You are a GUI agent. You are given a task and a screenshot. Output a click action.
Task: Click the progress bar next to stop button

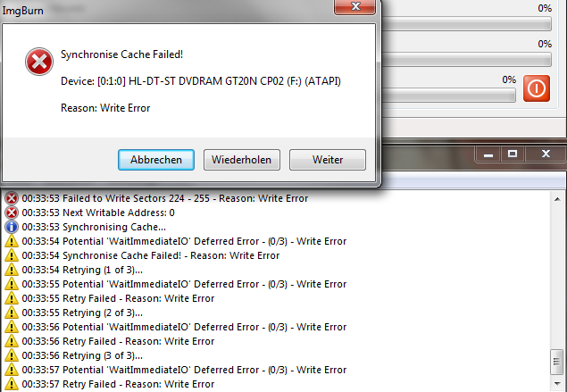(448, 96)
